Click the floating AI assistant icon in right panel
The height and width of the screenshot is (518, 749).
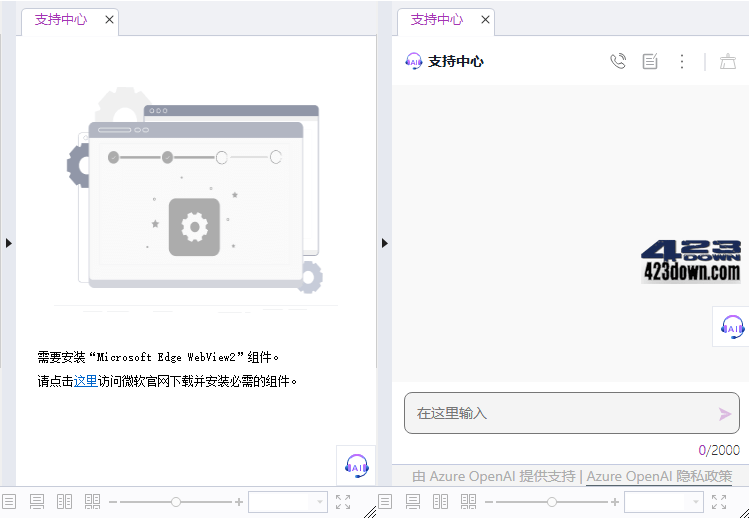(x=732, y=327)
